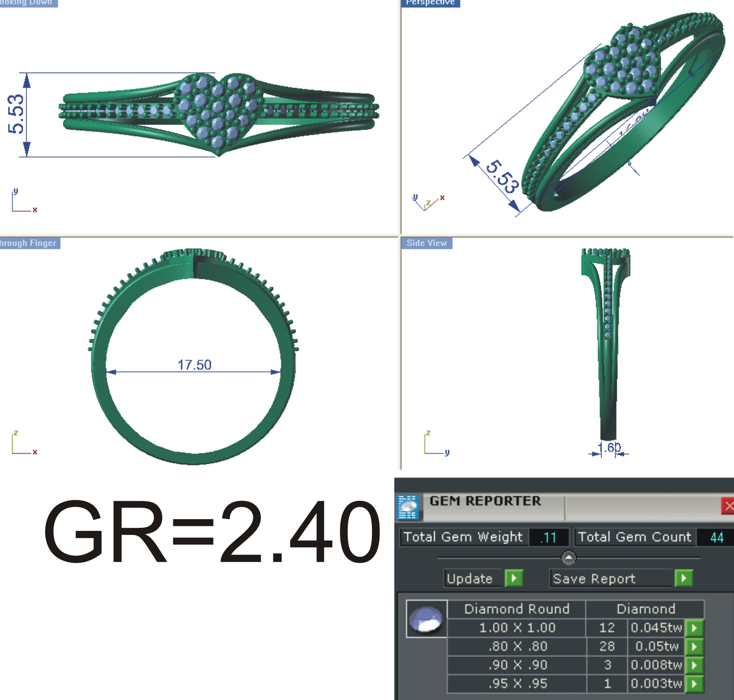The image size is (734, 700).
Task: Click the ring band in Through Finger view
Action: coord(193,357)
